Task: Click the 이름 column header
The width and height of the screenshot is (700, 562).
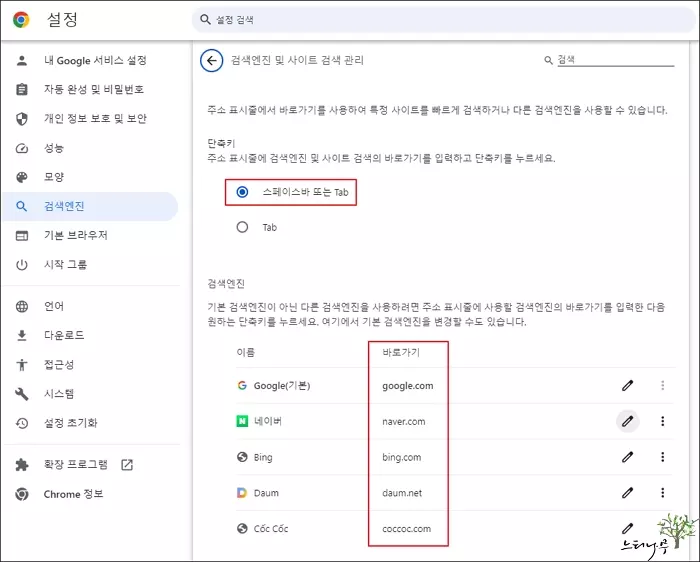Action: point(246,352)
